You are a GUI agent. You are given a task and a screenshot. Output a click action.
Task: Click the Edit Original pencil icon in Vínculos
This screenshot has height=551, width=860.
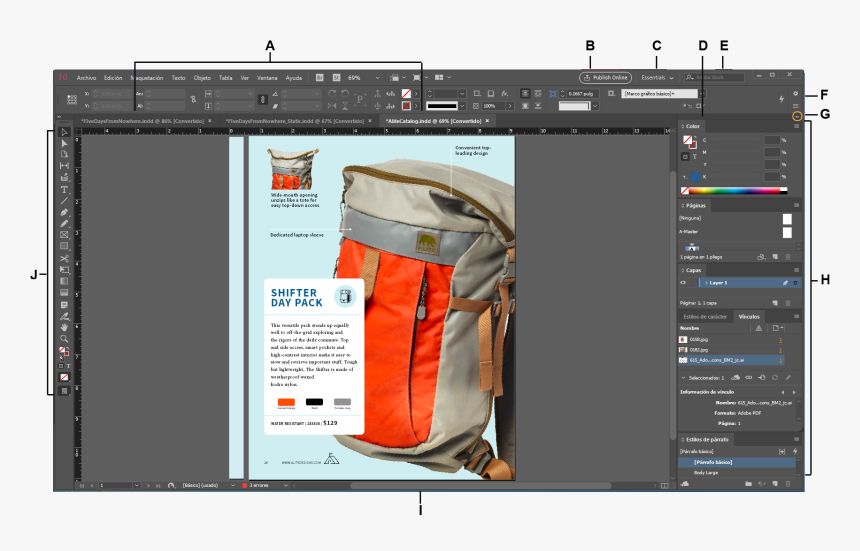(788, 377)
